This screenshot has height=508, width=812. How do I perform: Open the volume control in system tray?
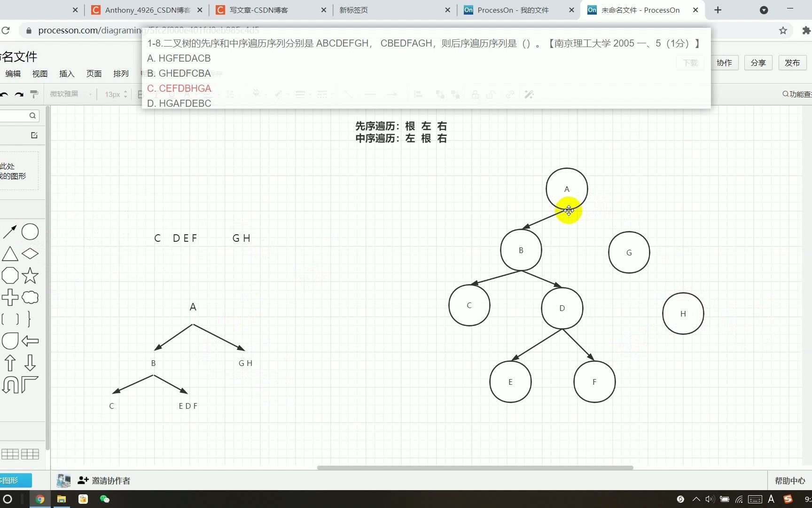tap(710, 499)
